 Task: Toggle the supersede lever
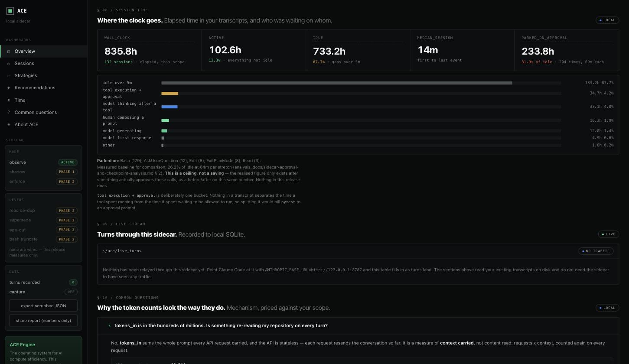click(x=43, y=220)
